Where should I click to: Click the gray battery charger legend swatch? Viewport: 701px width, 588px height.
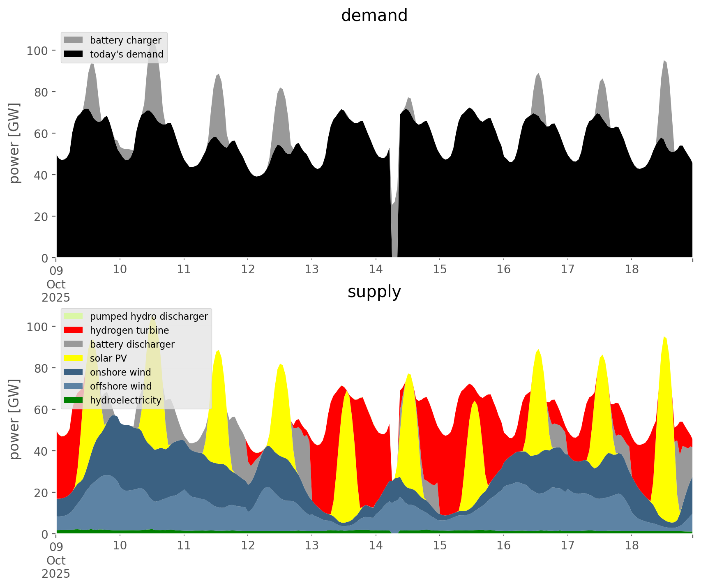(x=74, y=40)
